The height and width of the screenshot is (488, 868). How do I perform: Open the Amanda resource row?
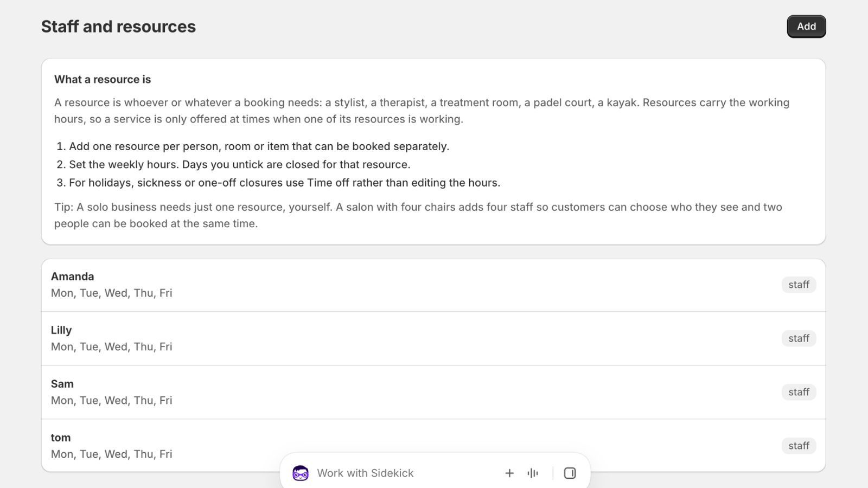[x=433, y=285]
